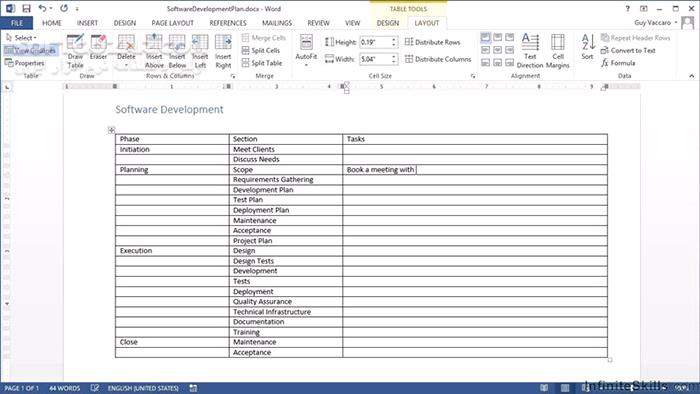Image resolution: width=700 pixels, height=394 pixels.
Task: Click Split Cells
Action: pyautogui.click(x=262, y=50)
